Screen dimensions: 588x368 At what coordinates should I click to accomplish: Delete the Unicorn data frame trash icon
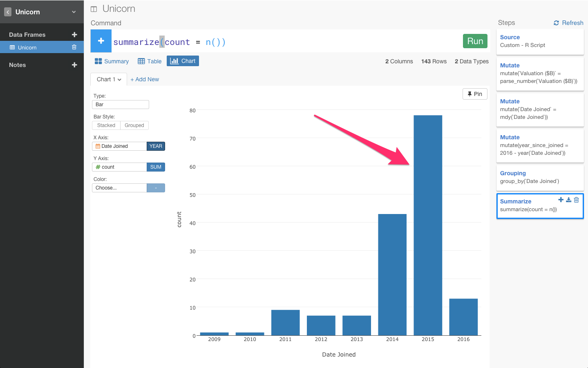click(74, 47)
